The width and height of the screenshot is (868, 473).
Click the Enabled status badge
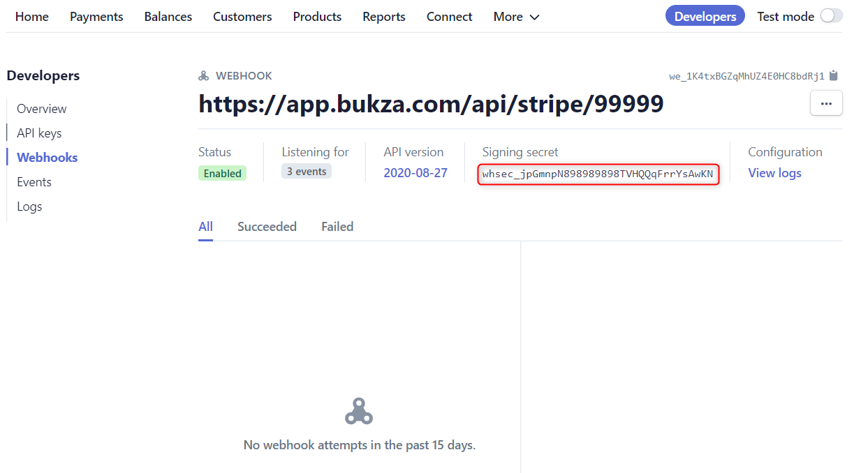[x=223, y=173]
